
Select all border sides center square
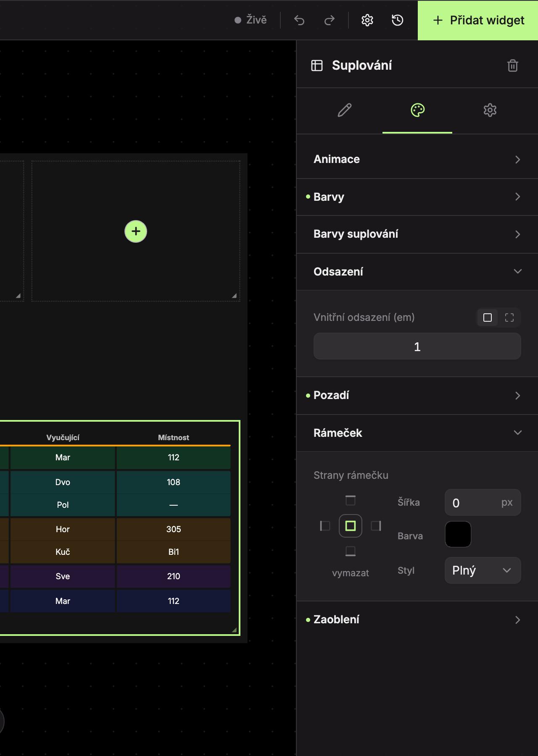click(351, 526)
